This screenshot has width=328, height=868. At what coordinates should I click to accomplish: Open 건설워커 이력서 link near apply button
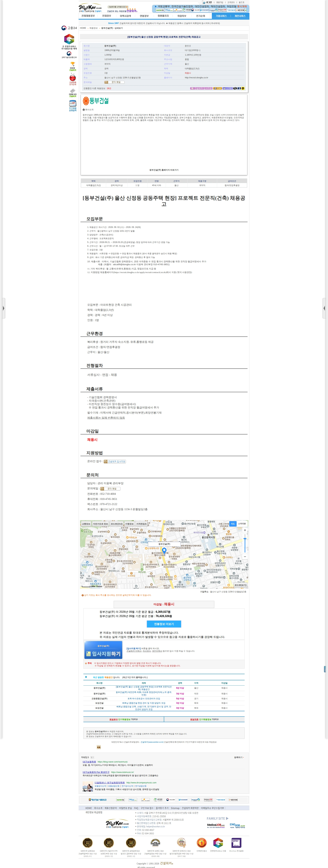tap(134, 651)
